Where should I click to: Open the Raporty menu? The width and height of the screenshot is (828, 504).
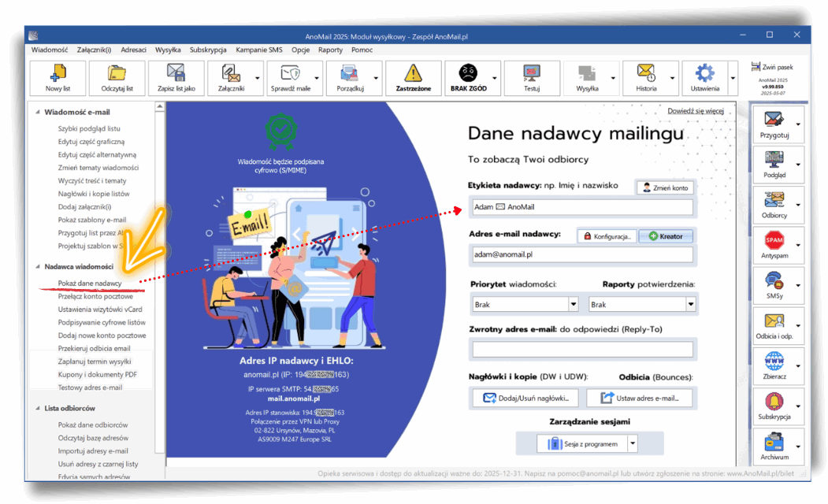330,50
